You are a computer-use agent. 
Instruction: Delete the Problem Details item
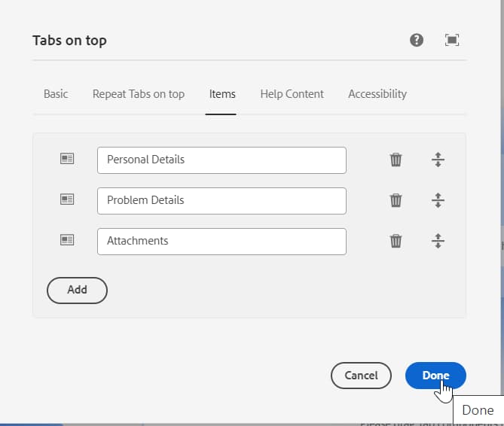click(396, 200)
